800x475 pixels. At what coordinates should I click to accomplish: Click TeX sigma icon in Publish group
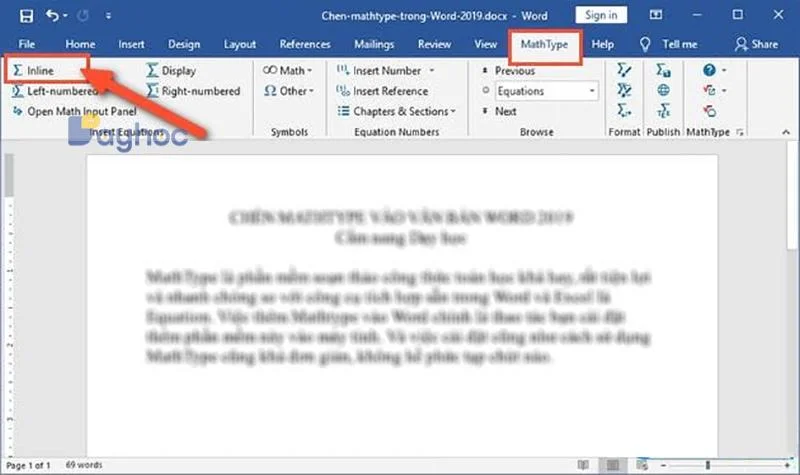pyautogui.click(x=663, y=110)
